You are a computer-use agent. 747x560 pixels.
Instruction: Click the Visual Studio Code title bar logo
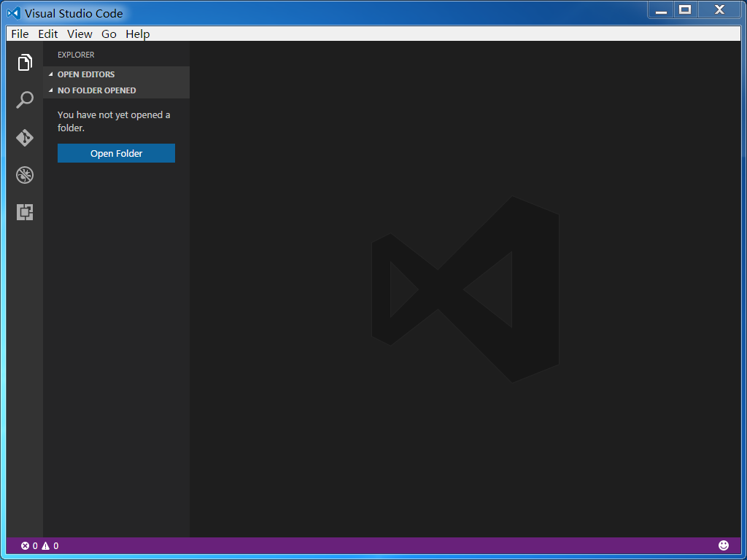[x=14, y=13]
